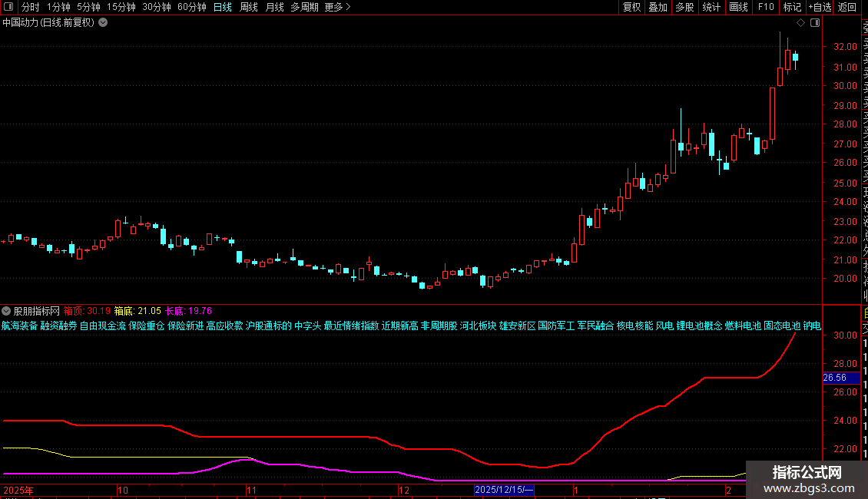The image size is (868, 499).
Task: Open the 锂电池概念 tag
Action: click(699, 326)
